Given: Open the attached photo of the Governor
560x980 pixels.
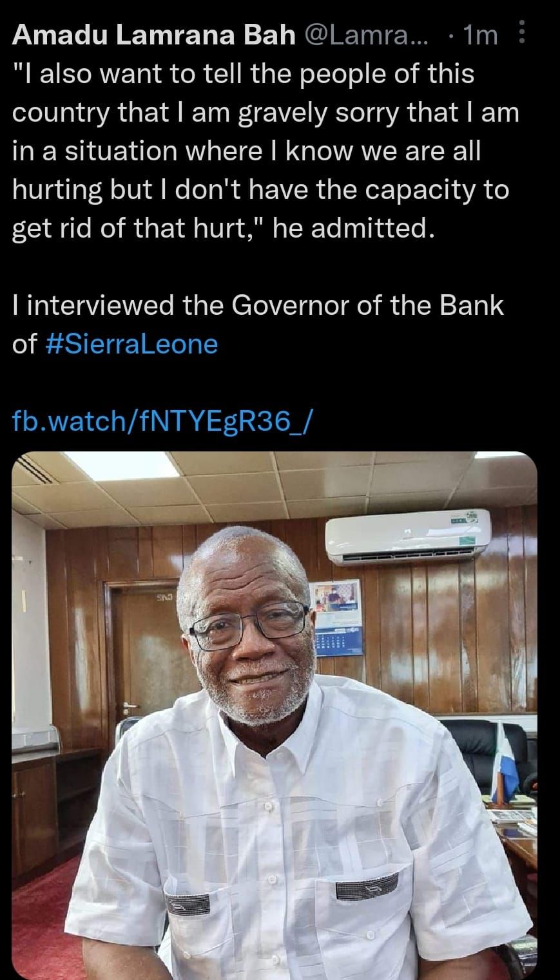Looking at the screenshot, I should [x=275, y=715].
